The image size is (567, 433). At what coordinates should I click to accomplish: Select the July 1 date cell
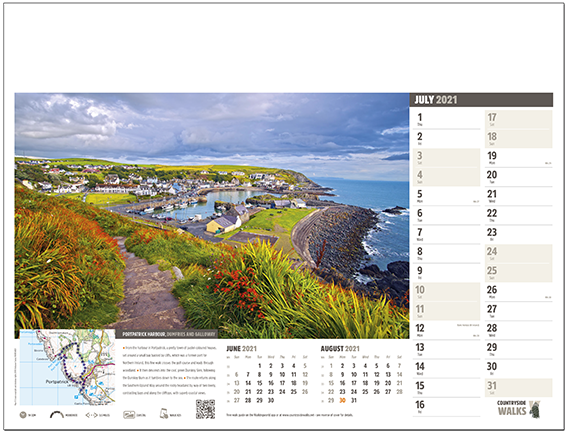click(x=447, y=119)
